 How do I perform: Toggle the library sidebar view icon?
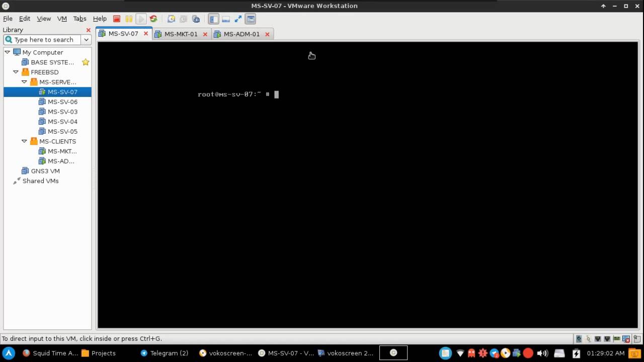pyautogui.click(x=214, y=19)
